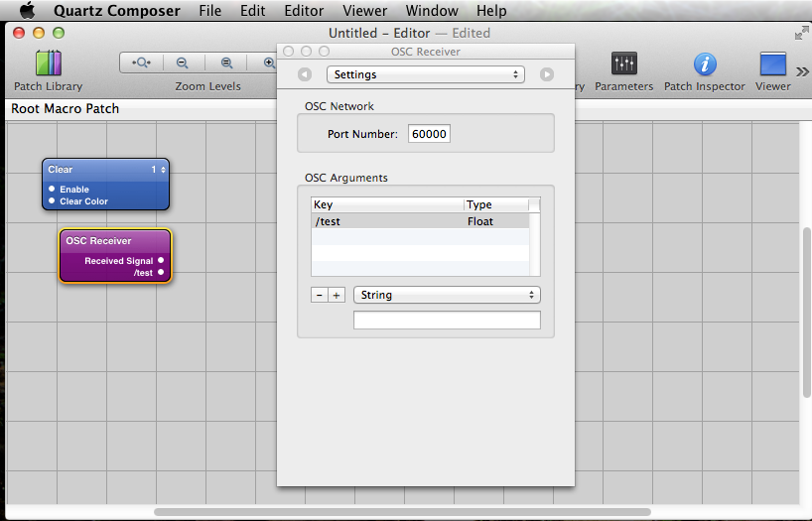Open the Viewer menu in menu bar

(x=364, y=11)
